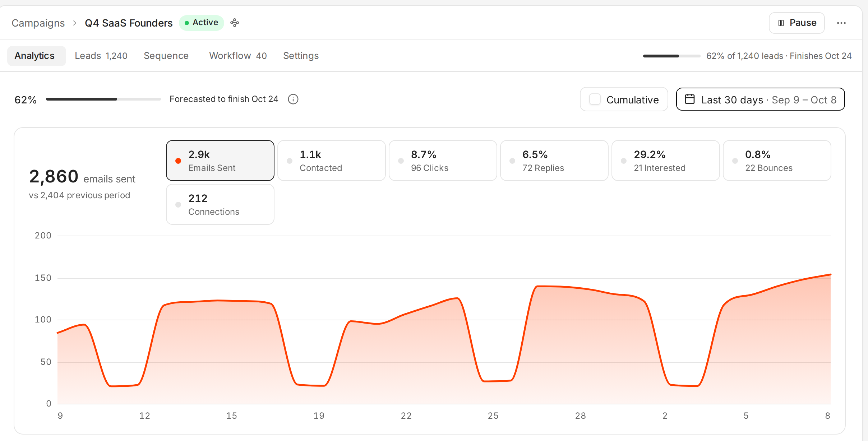Click the x-axis label 15
Image resolution: width=868 pixels, height=441 pixels.
click(x=232, y=416)
